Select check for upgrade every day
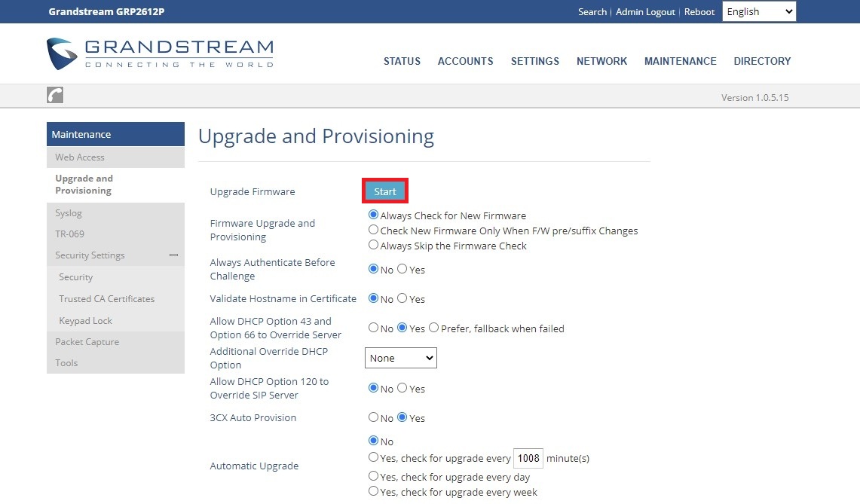The height and width of the screenshot is (504, 860). [x=373, y=476]
